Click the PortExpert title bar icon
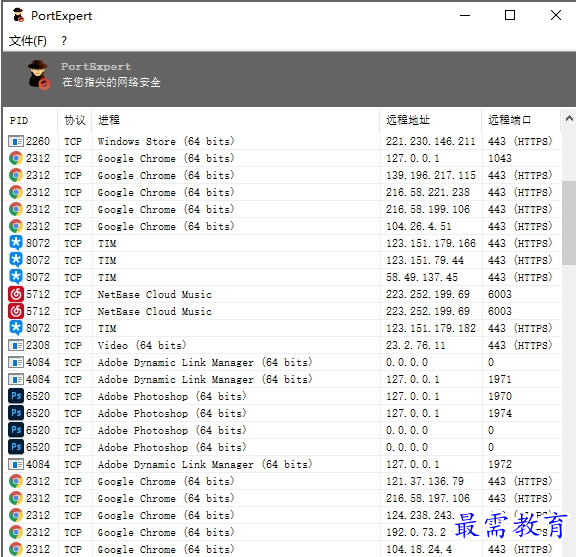Screen dimensions: 576x557 pos(18,15)
